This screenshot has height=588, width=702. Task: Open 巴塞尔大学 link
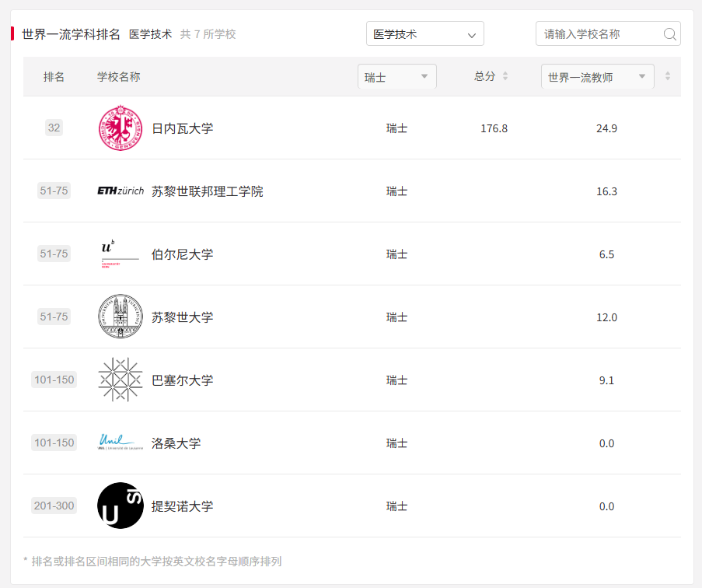[182, 380]
